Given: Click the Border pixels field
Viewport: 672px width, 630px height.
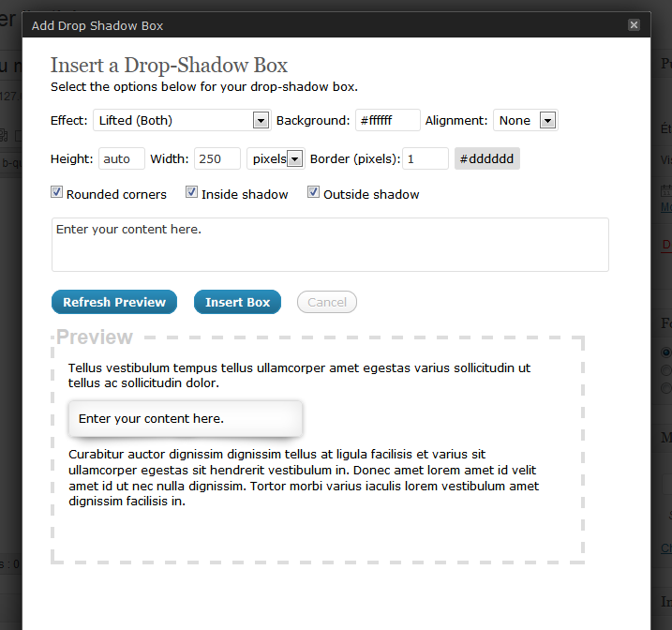Looking at the screenshot, I should 426,159.
